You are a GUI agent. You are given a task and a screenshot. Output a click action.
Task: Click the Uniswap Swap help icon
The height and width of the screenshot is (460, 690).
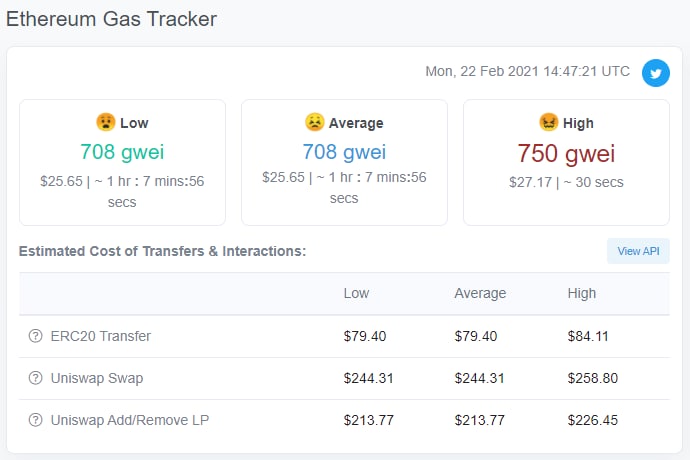[x=35, y=378]
